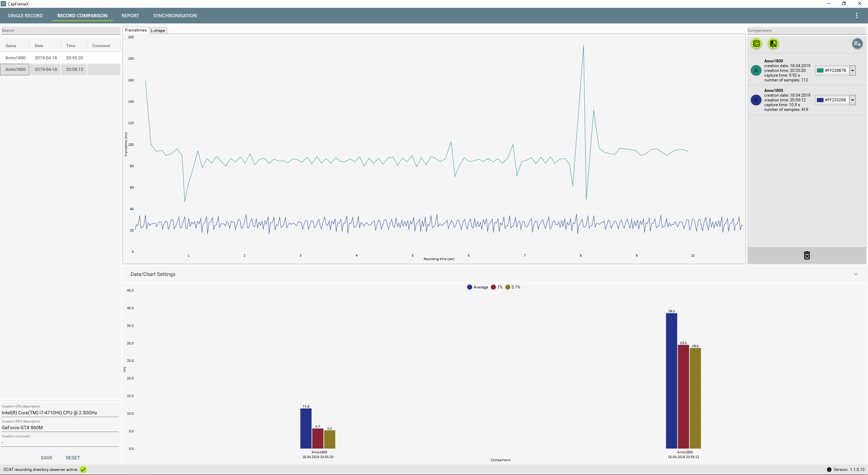Open color dropdown for #FF23328B record
This screenshot has width=868, height=475.
pos(852,100)
